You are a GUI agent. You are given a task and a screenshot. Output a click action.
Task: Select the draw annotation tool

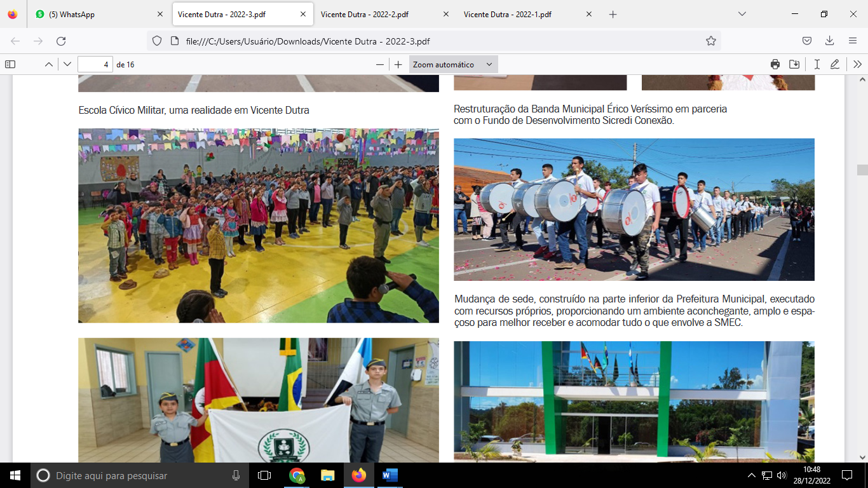(835, 64)
